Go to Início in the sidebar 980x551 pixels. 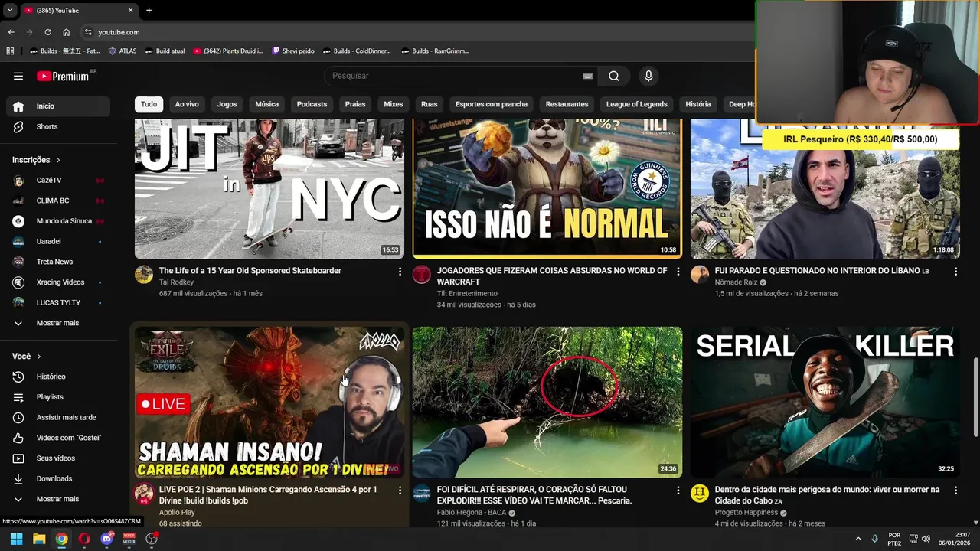click(x=58, y=106)
